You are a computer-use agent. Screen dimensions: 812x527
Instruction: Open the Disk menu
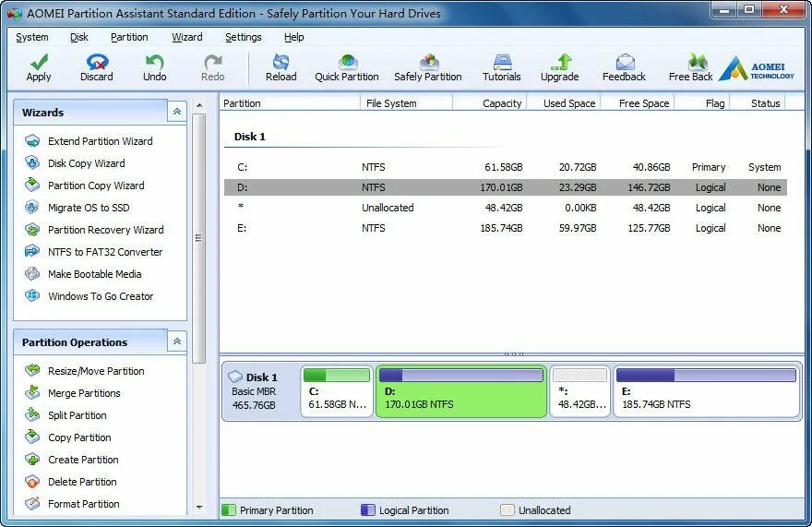click(79, 37)
